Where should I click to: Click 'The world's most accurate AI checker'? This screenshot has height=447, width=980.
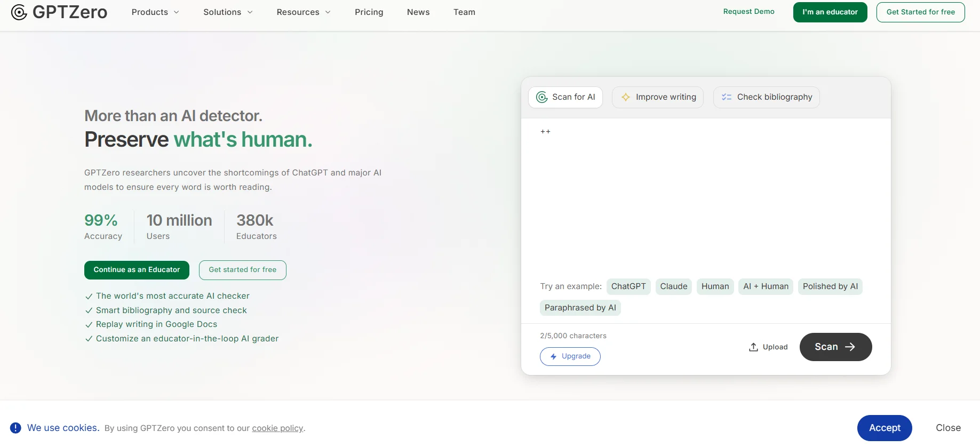(173, 296)
